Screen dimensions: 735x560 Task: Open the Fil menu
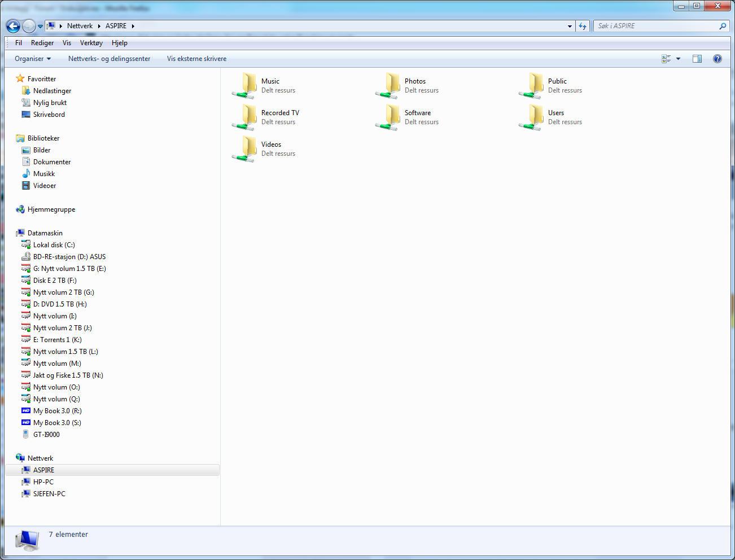coord(19,43)
